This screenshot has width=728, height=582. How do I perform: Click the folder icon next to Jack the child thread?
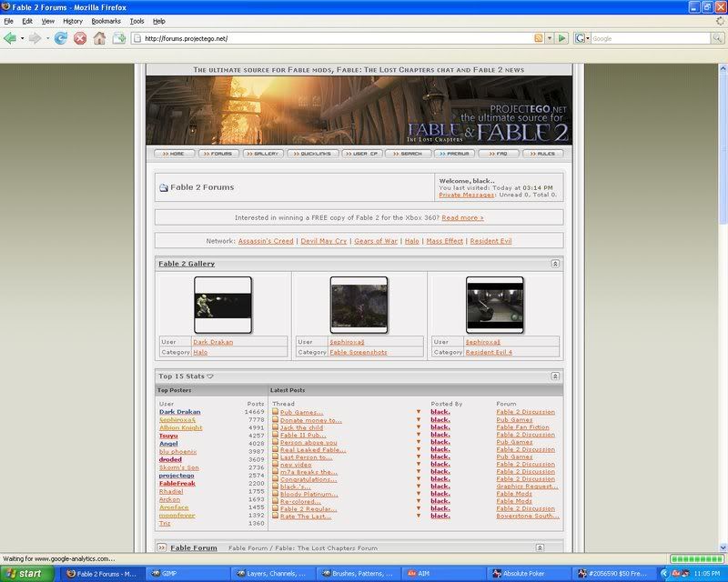276,427
